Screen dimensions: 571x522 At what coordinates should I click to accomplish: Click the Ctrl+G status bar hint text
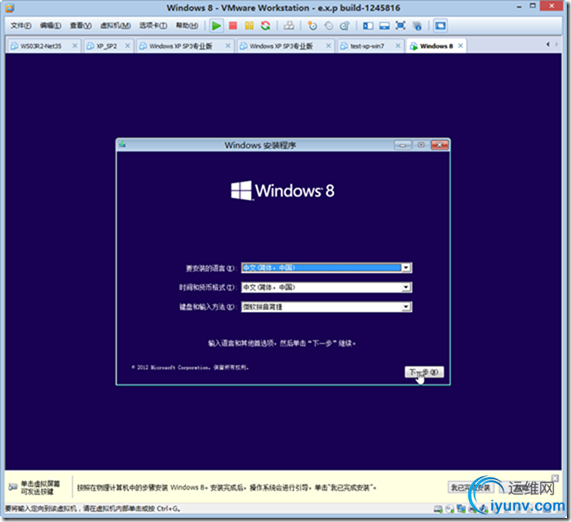pos(92,509)
